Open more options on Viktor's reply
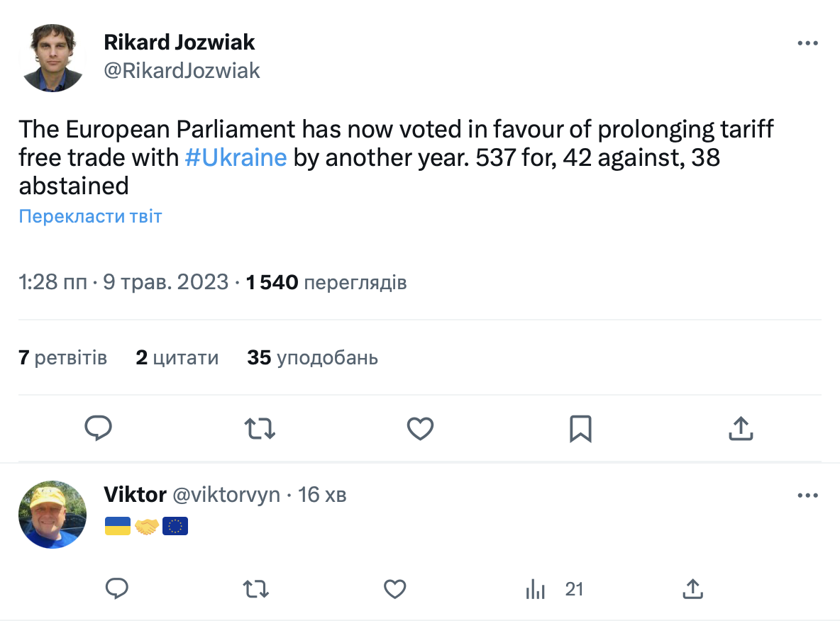Screen dimensions: 840x621 point(807,496)
